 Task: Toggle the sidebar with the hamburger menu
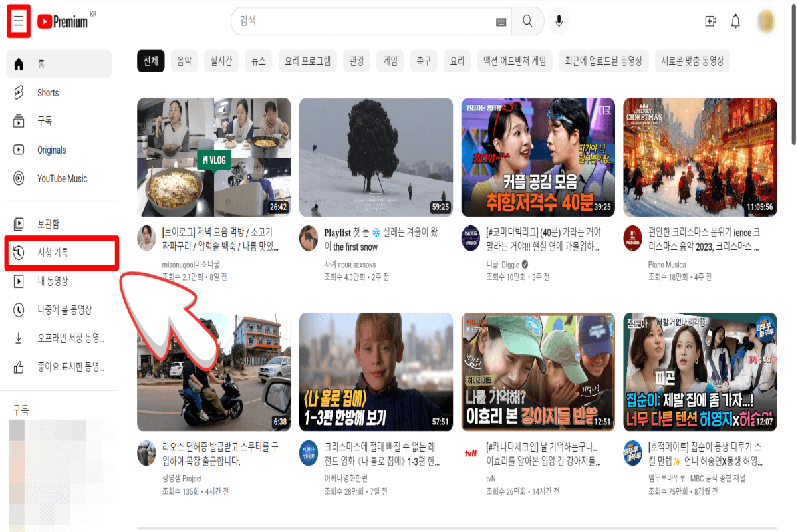19,21
